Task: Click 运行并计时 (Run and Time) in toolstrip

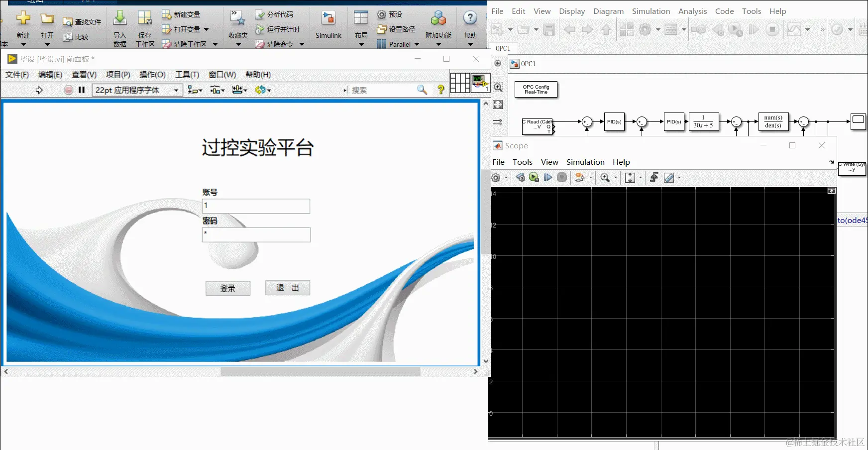Action: point(278,29)
